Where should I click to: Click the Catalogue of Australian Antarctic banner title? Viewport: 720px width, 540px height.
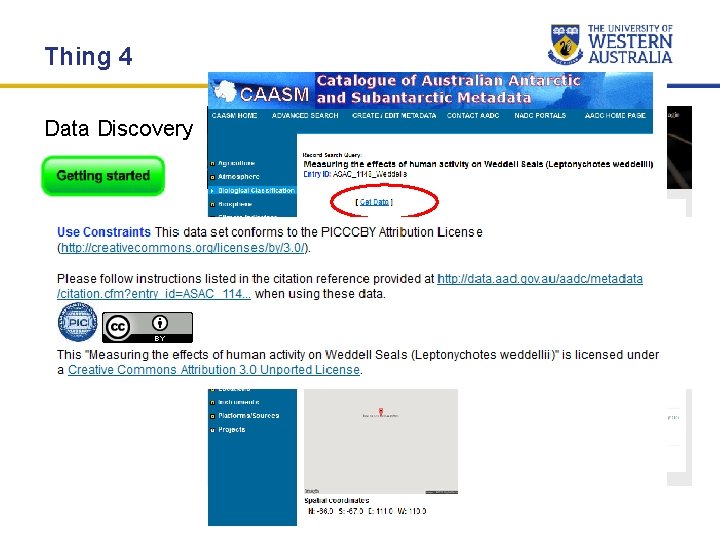[x=448, y=89]
